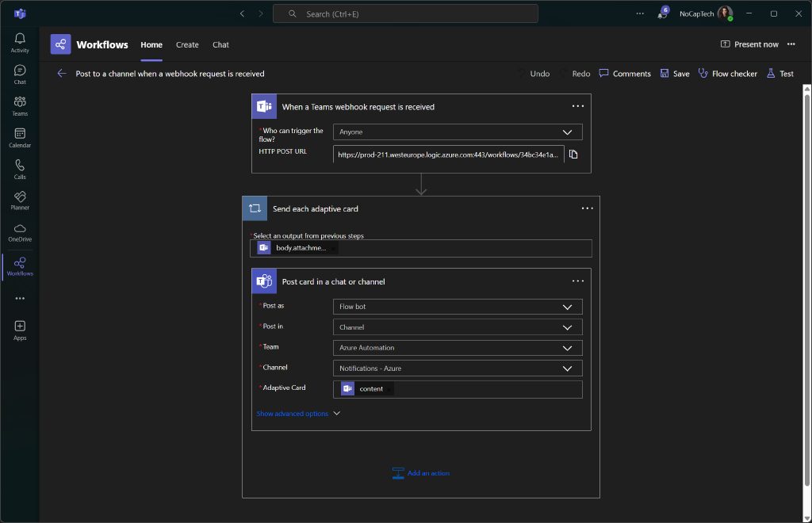Switch to the Chat tab in Workflows
Screen dimensions: 812x523
click(220, 45)
